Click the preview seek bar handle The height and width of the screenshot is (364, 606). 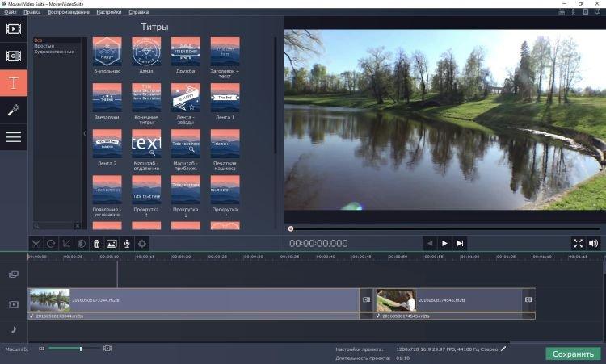tap(291, 229)
